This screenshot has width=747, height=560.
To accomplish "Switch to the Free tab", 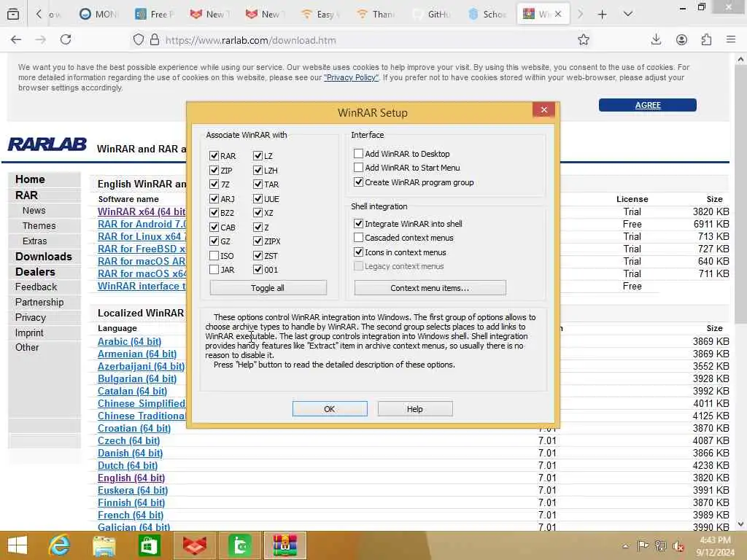I will click(155, 15).
